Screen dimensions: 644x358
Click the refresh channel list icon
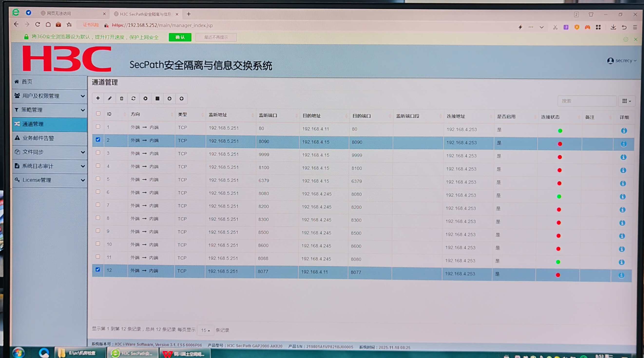coord(134,98)
